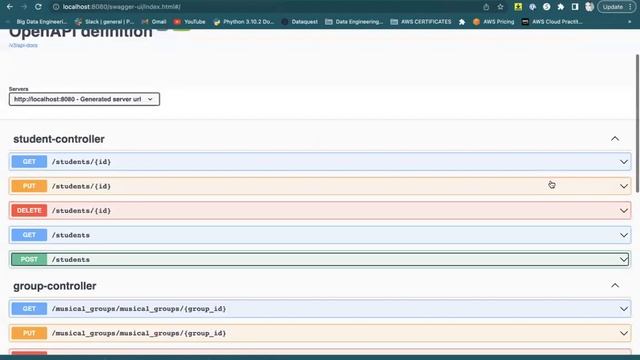This screenshot has height=360, width=640.
Task: Collapse the group-controller section
Action: pos(615,286)
